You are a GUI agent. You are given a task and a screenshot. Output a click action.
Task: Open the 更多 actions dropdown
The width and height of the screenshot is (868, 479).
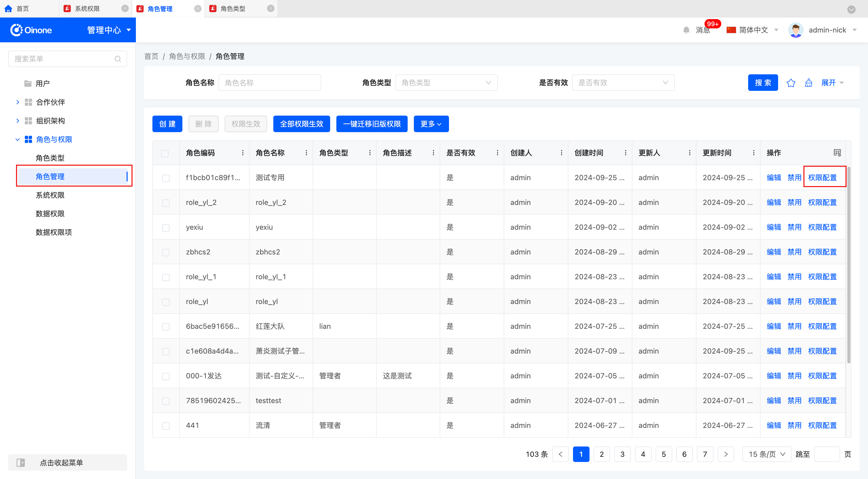431,124
